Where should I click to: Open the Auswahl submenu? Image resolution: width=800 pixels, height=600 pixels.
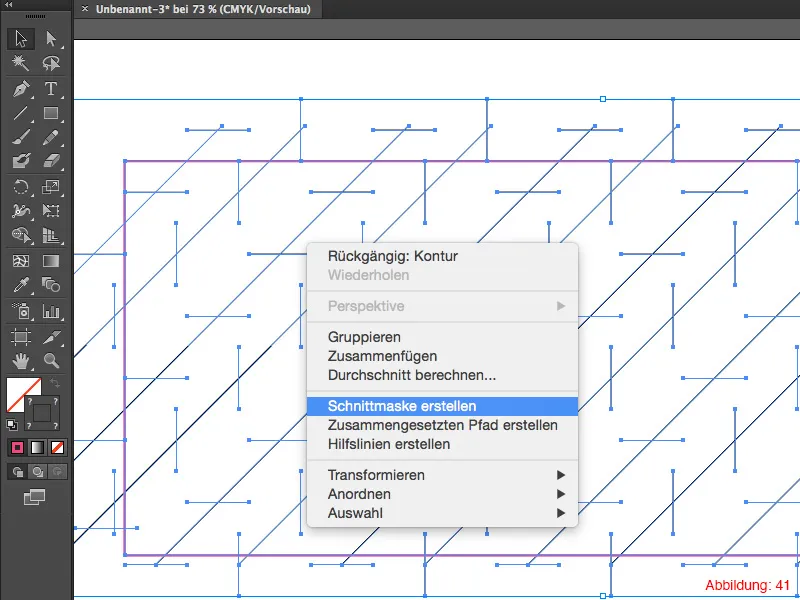(442, 513)
